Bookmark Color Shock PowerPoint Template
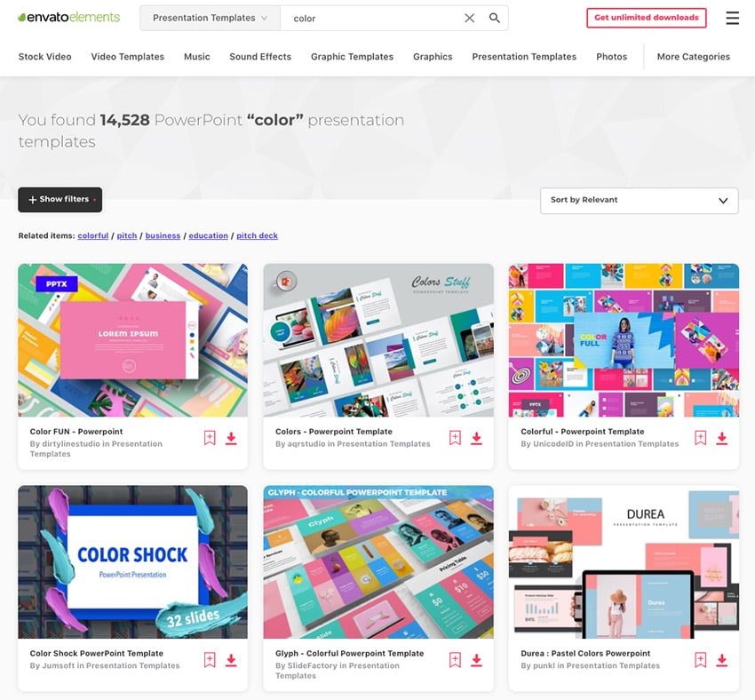The width and height of the screenshot is (755, 700). pos(210,660)
